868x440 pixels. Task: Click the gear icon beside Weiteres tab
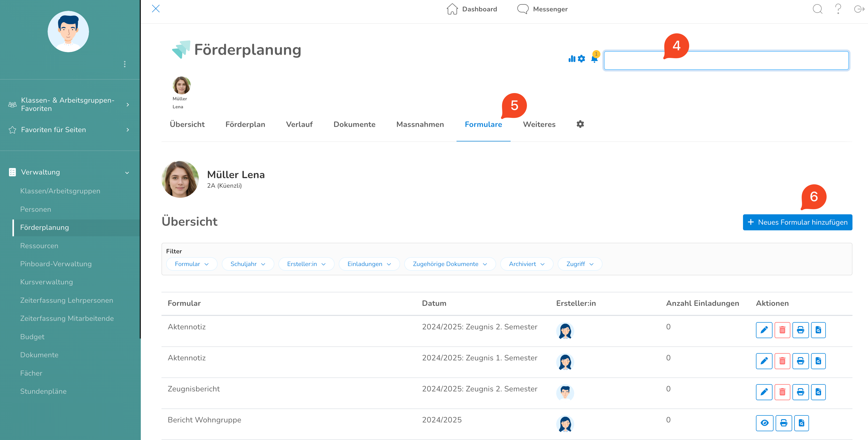[580, 124]
